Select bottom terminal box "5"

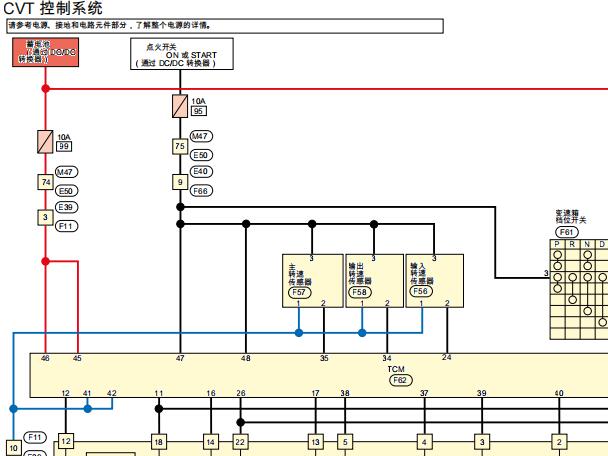tap(345, 442)
